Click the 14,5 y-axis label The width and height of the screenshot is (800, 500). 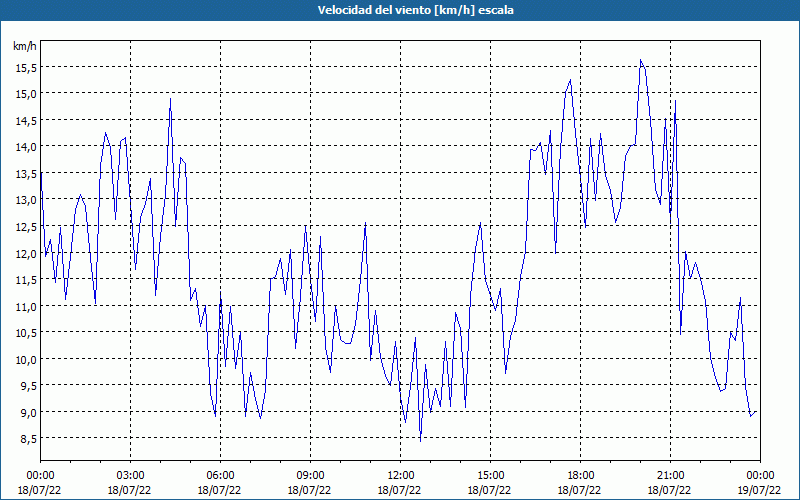(x=25, y=120)
